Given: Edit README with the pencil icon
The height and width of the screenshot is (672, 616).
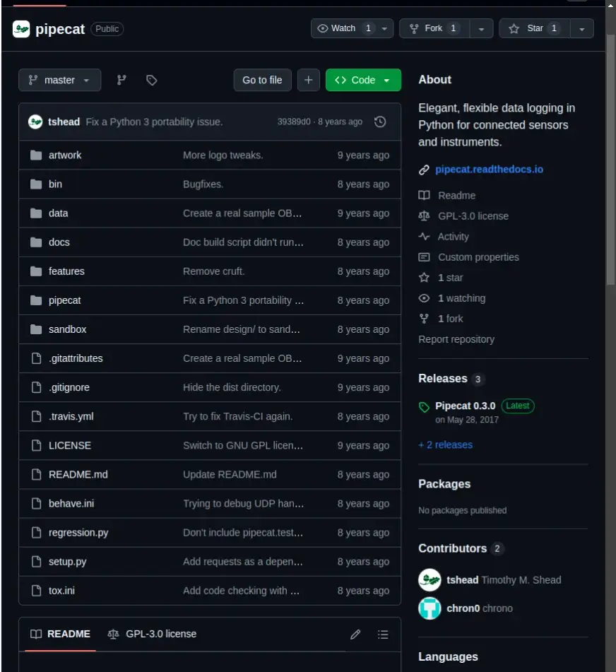Looking at the screenshot, I should point(355,635).
